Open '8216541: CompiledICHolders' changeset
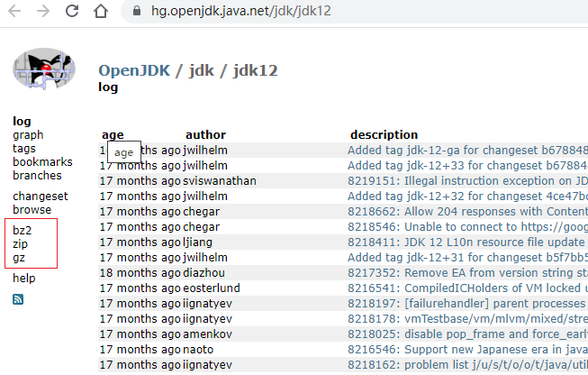Viewport: 588px width, 375px height. coord(467,288)
